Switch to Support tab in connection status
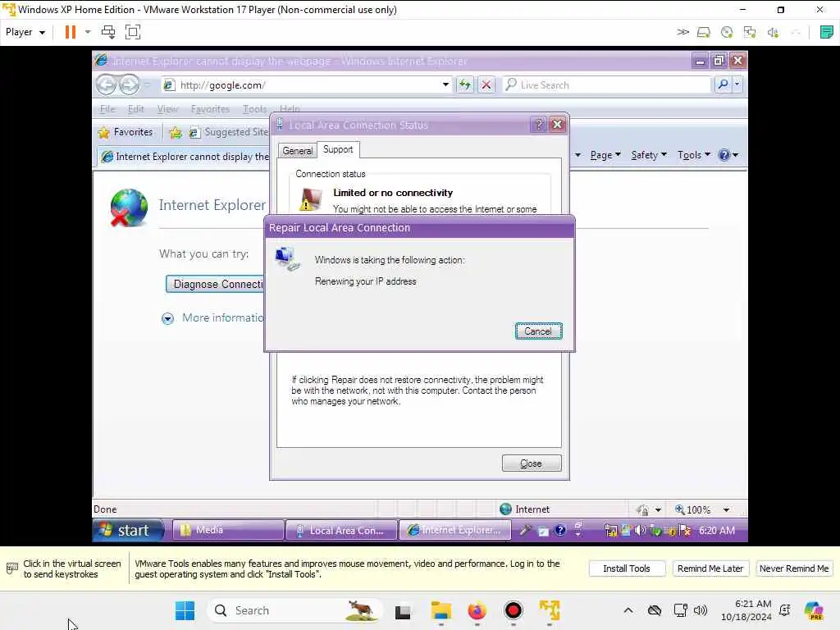The width and height of the screenshot is (840, 630). (338, 149)
